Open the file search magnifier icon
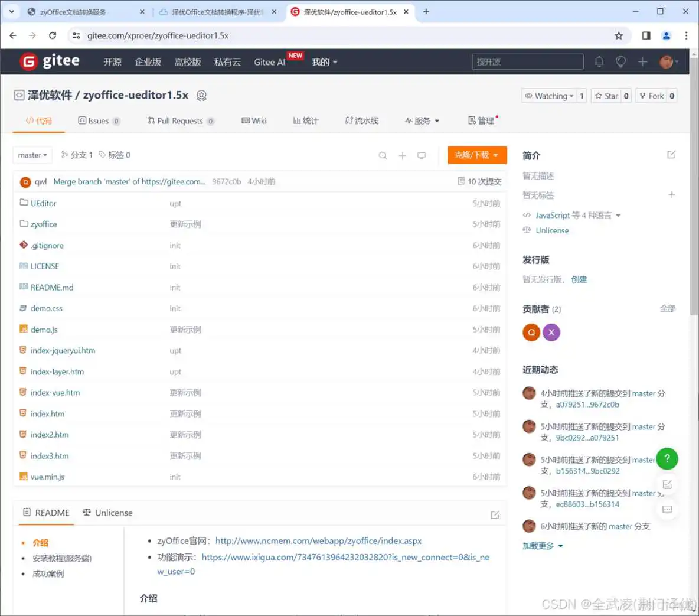 383,155
